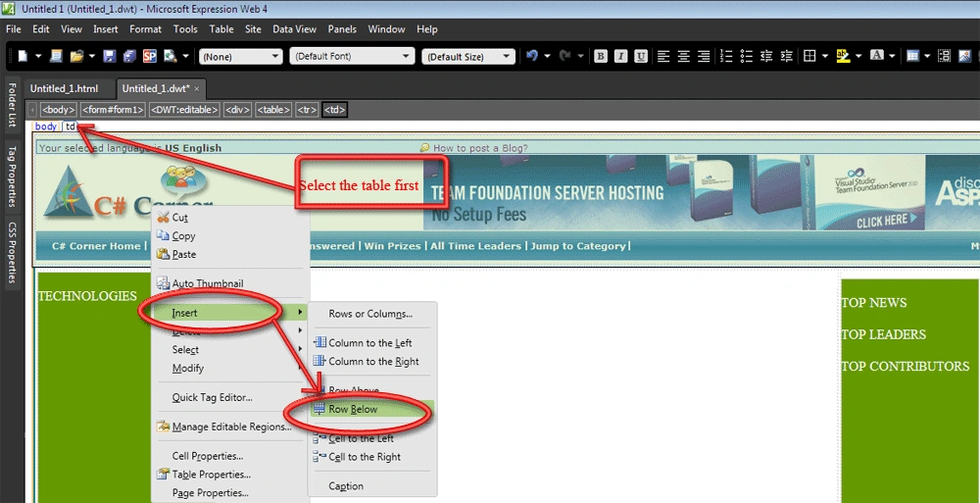The height and width of the screenshot is (503, 980).
Task: Click the Insert Picture from File icon
Action: tap(965, 56)
